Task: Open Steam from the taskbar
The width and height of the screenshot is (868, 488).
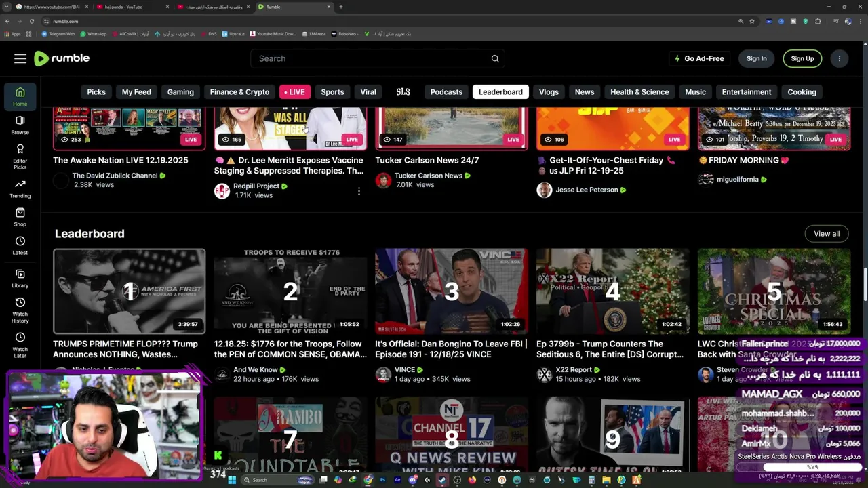Action: click(442, 480)
